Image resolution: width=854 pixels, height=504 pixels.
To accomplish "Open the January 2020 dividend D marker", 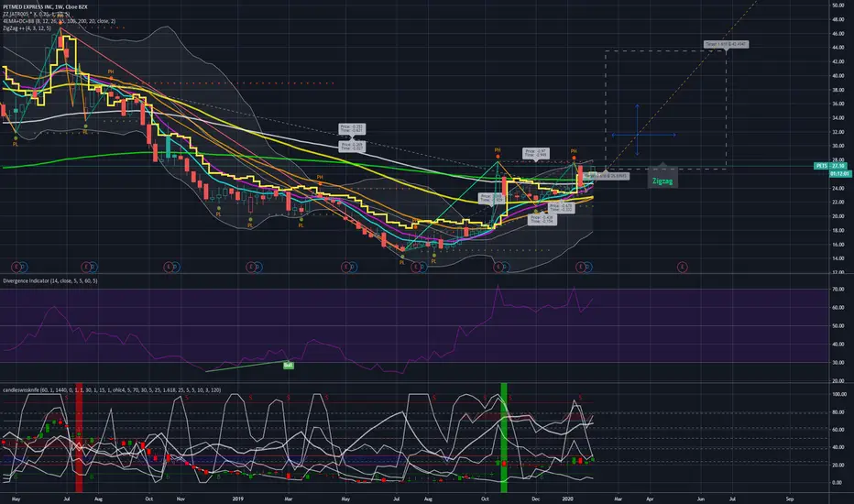I will pos(587,267).
